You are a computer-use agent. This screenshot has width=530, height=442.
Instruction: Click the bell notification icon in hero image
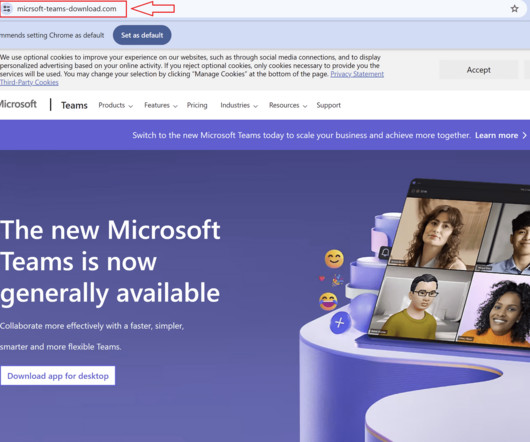385,252
